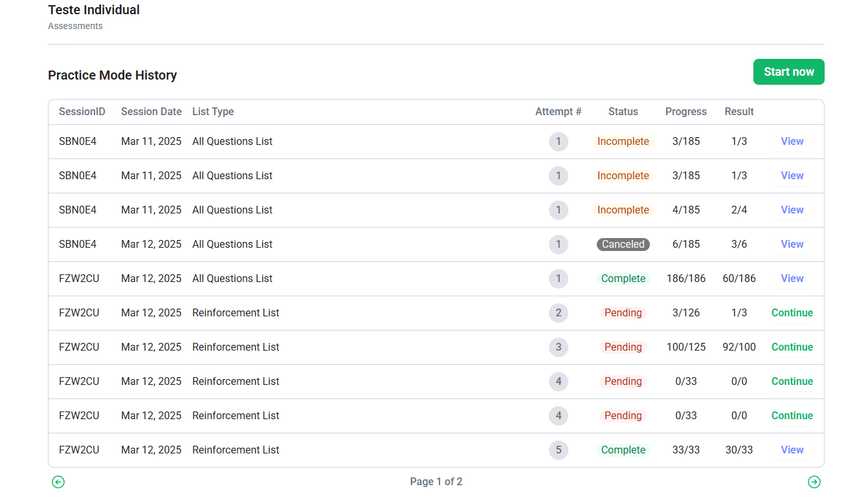Click the Attempt # column header
This screenshot has height=502, width=868.
[x=559, y=112]
